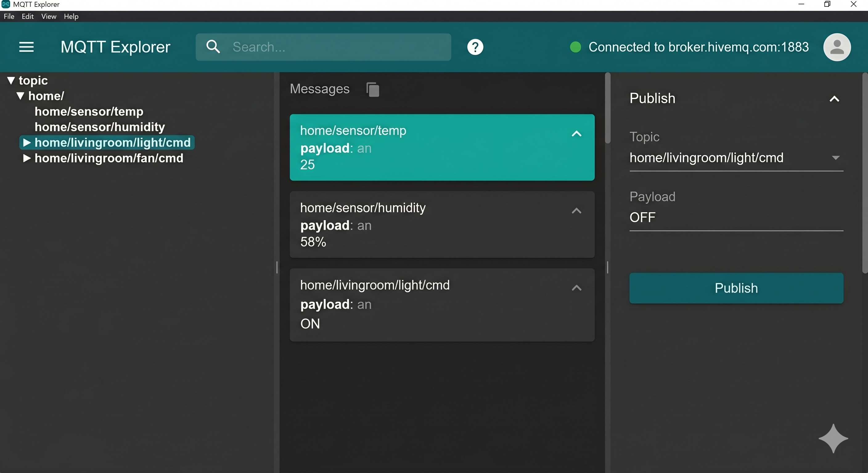Click the messages panel vertical scrollbar
The width and height of the screenshot is (868, 473).
(x=608, y=108)
